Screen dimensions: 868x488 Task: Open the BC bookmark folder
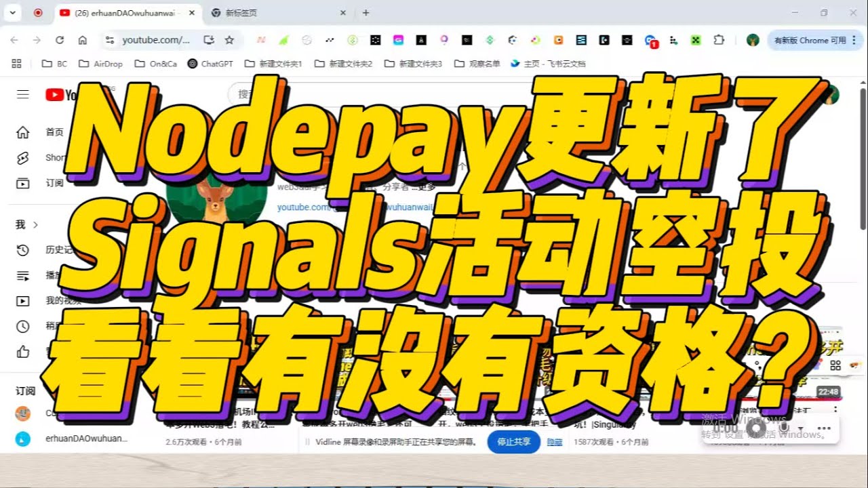coord(55,64)
